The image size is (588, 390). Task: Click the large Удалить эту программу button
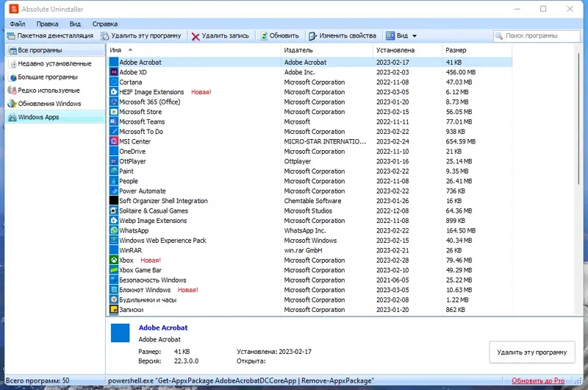pyautogui.click(x=531, y=352)
